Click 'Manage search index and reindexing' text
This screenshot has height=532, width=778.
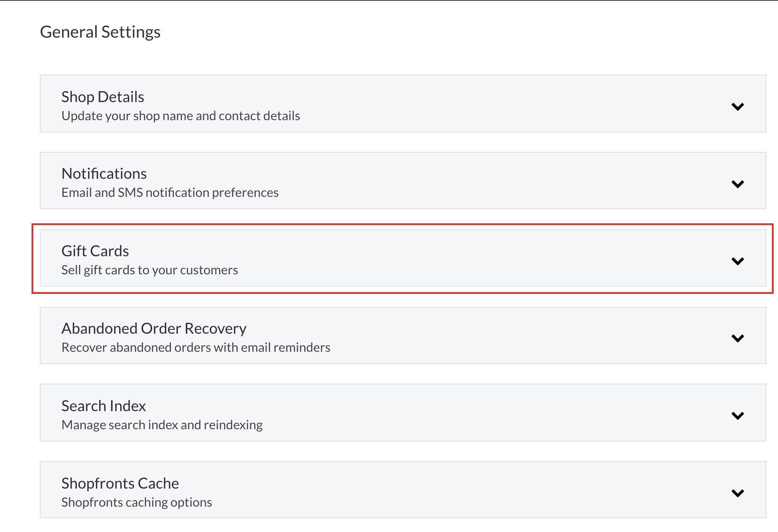coord(162,425)
